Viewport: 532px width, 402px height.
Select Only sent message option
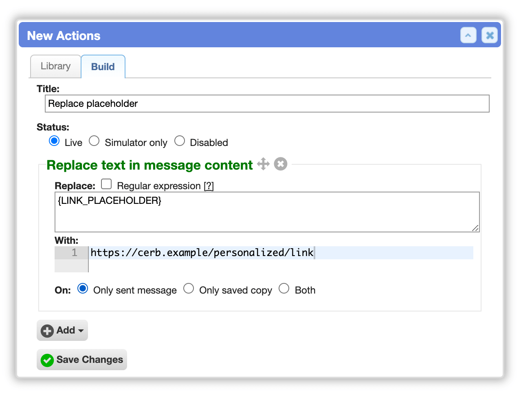(83, 289)
